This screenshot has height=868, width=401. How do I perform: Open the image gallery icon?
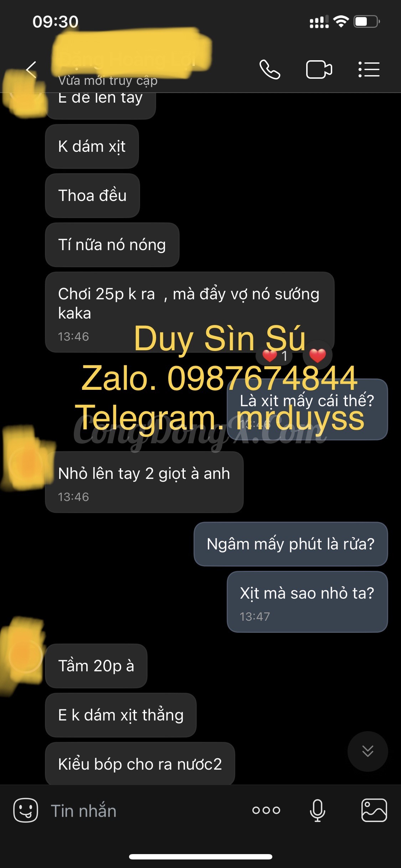click(x=374, y=810)
